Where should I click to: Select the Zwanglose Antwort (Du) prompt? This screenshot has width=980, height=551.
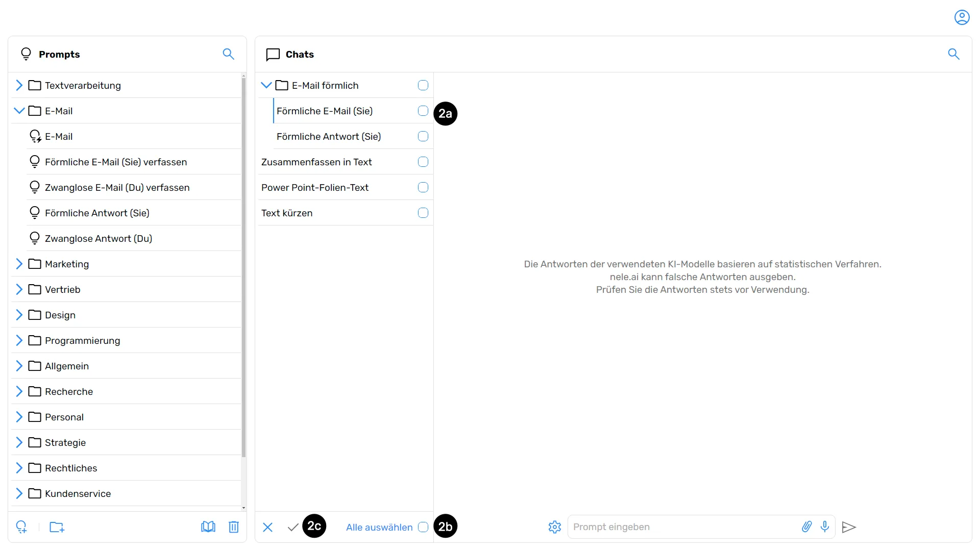click(x=99, y=238)
